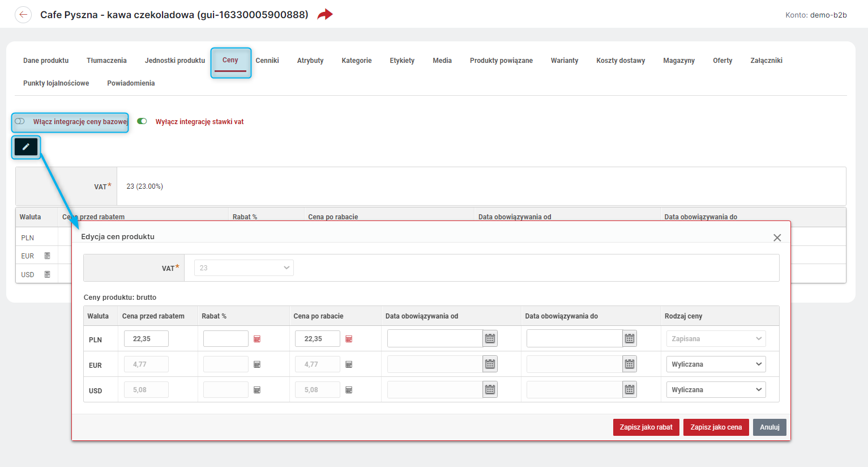Open the Załączniki tab
This screenshot has width=868, height=467.
766,61
